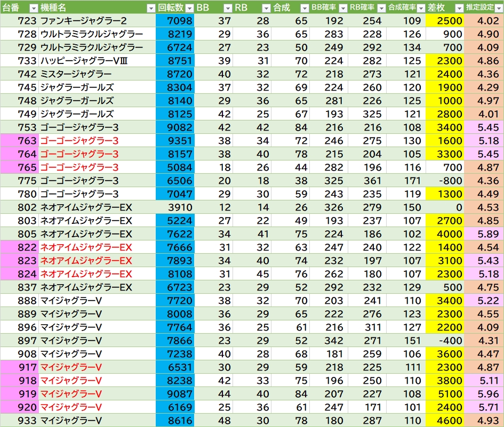Select the yellow 差枚 cell showing 5100
This screenshot has width=504, height=427.
coord(445,394)
